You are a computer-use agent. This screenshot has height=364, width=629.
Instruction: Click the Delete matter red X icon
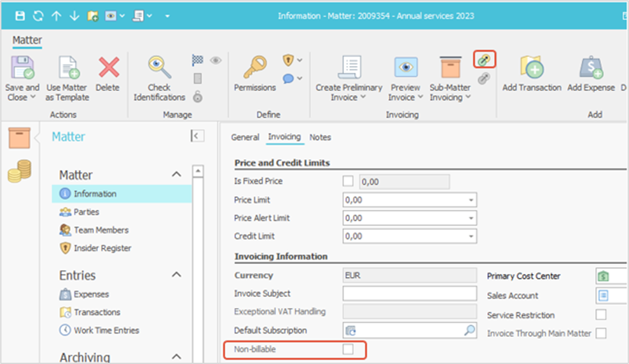point(108,67)
